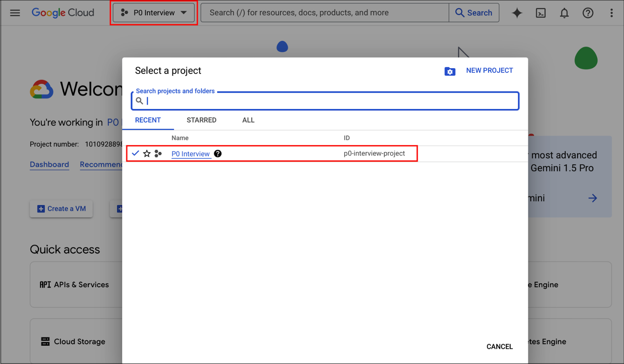624x364 pixels.
Task: Cancel the project selection dialog
Action: 499,347
